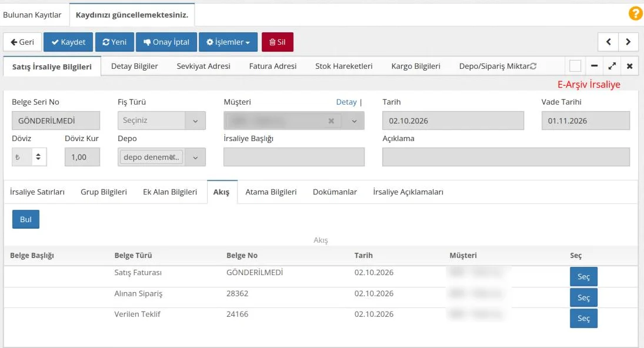Click Seç for the Alınan Sipariş row
The height and width of the screenshot is (348, 644).
pyautogui.click(x=583, y=297)
